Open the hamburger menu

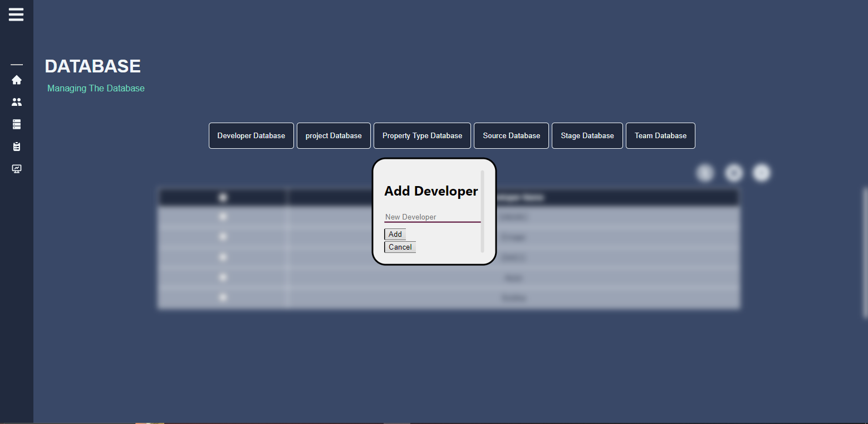(16, 14)
